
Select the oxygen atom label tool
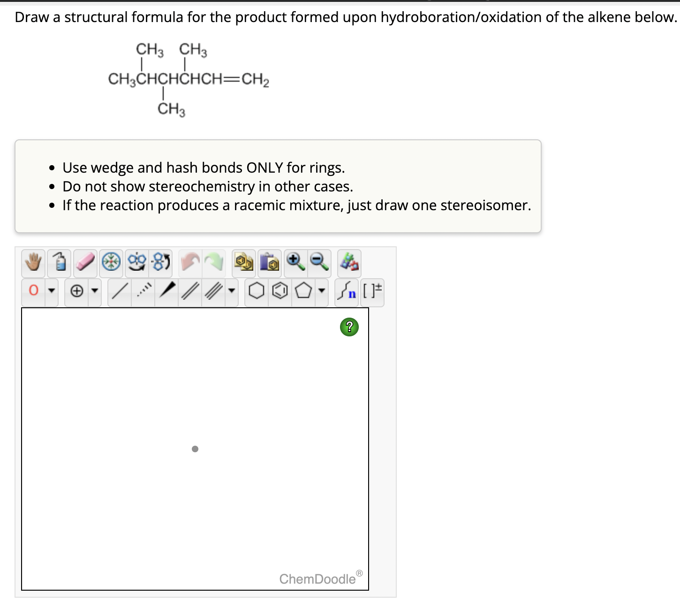33,291
